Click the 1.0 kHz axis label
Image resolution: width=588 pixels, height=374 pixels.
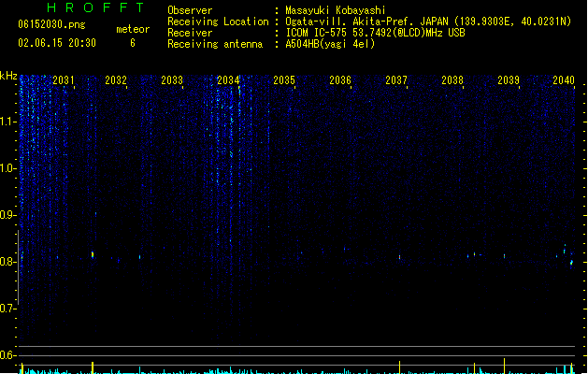coord(7,168)
